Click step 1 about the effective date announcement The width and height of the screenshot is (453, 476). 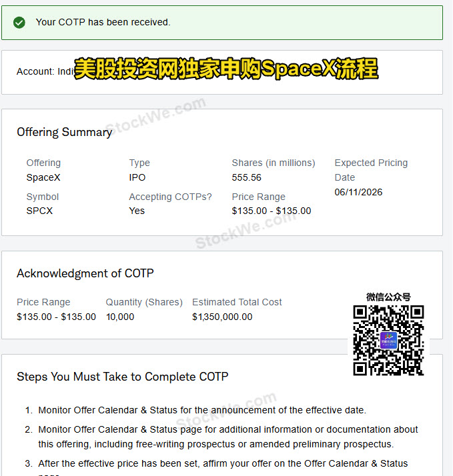(202, 410)
